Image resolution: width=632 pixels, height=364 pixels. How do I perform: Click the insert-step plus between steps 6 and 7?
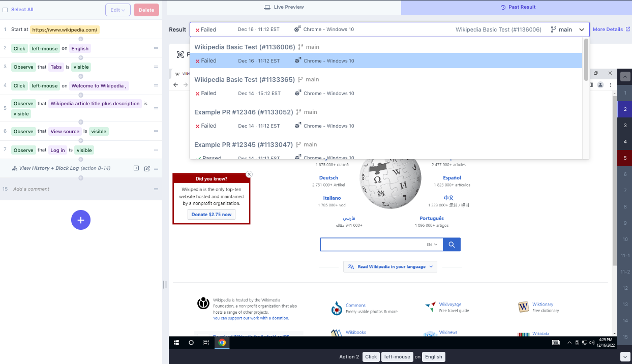[x=81, y=141]
